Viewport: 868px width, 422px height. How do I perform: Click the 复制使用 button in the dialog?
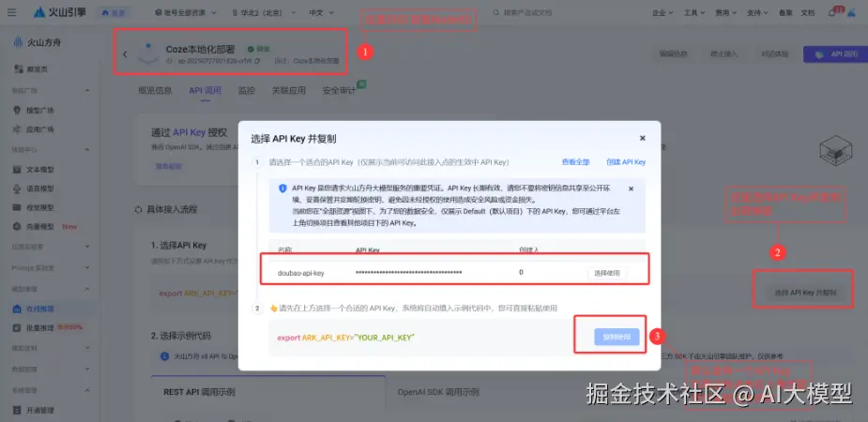[617, 337]
